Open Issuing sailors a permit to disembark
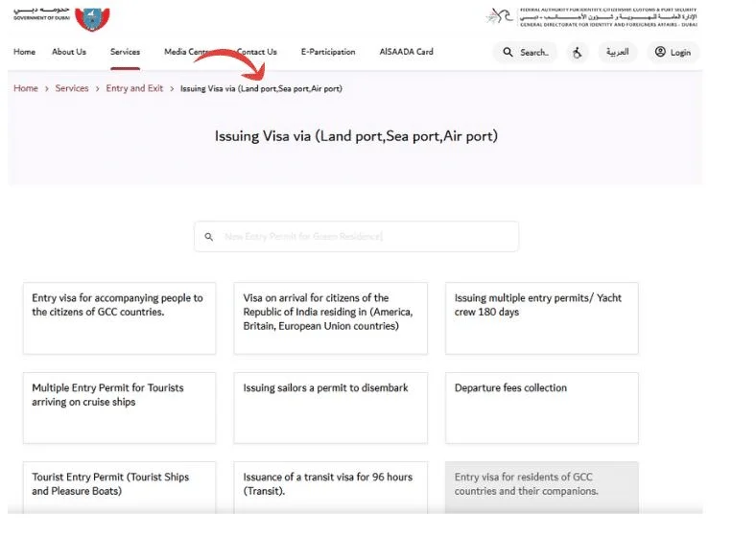 click(x=331, y=408)
